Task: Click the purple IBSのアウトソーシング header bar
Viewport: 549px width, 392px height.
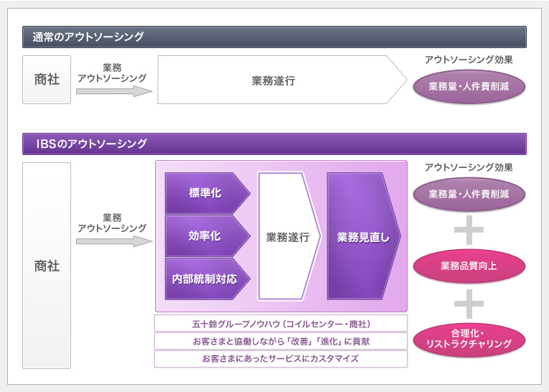Action: coord(274,144)
